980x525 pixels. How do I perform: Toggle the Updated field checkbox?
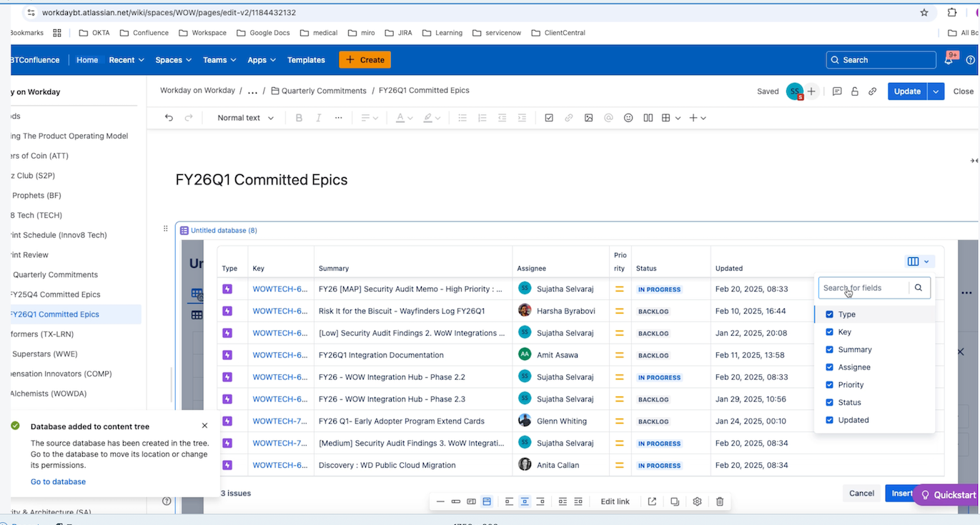coord(829,420)
